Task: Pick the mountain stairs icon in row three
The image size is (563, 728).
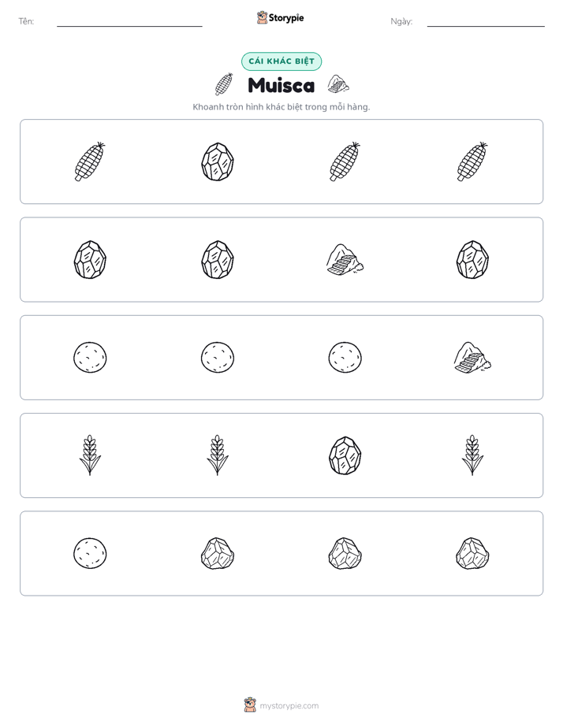Action: click(472, 358)
